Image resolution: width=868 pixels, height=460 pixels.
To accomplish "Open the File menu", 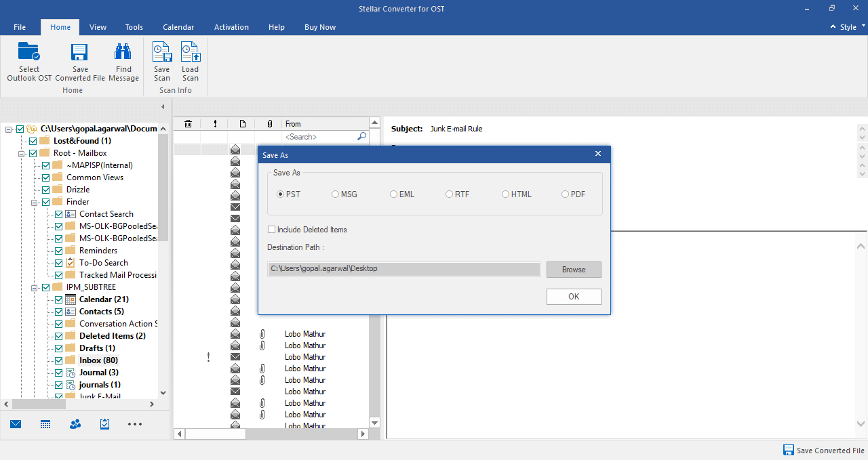I will coord(20,27).
